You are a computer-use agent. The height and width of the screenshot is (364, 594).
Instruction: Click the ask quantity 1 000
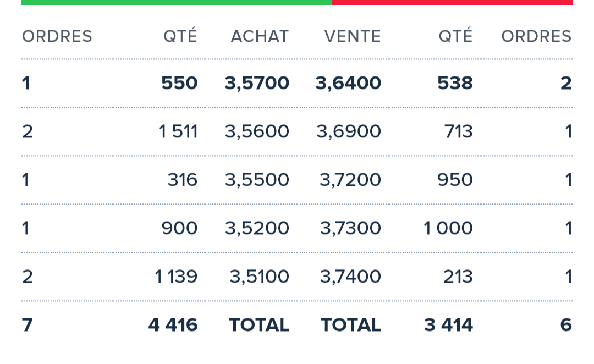tap(448, 228)
